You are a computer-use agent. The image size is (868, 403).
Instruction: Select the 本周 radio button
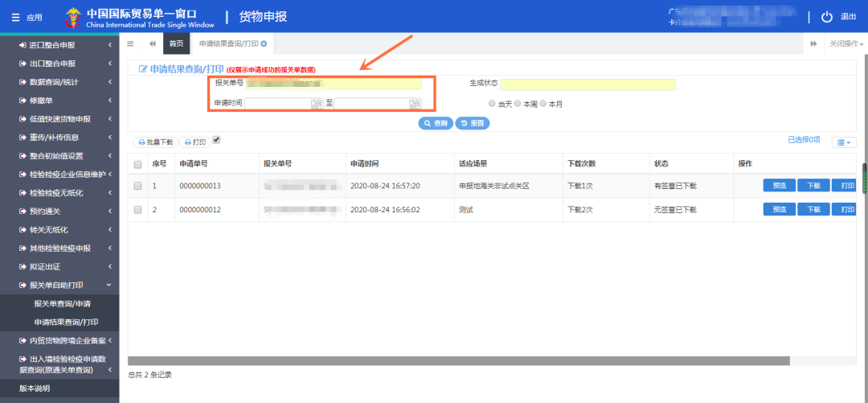518,104
